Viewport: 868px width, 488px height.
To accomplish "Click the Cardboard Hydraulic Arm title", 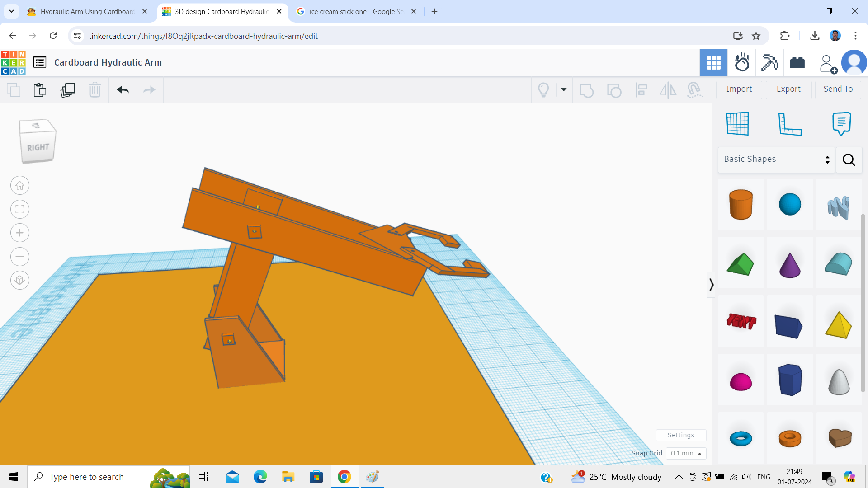I will pos(108,62).
